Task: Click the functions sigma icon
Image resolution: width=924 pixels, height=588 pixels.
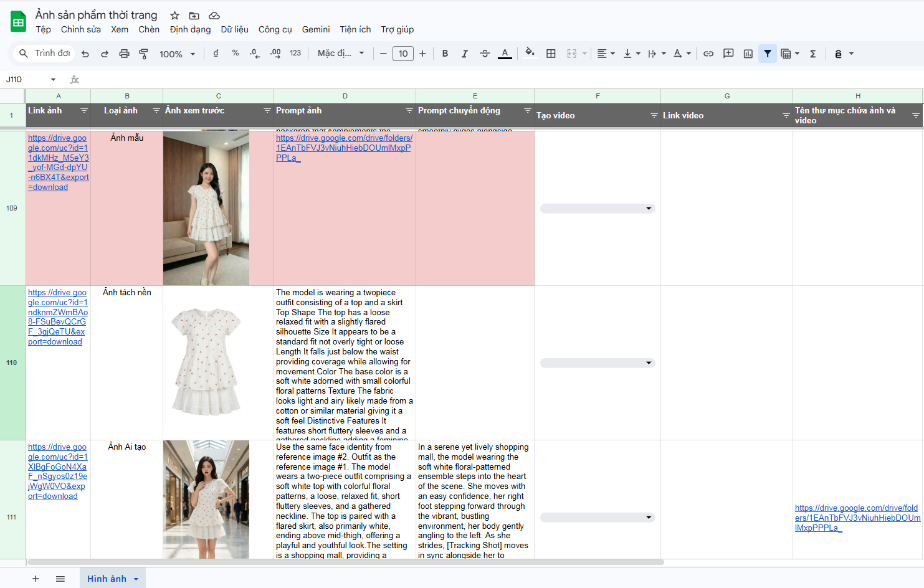Action: point(813,54)
